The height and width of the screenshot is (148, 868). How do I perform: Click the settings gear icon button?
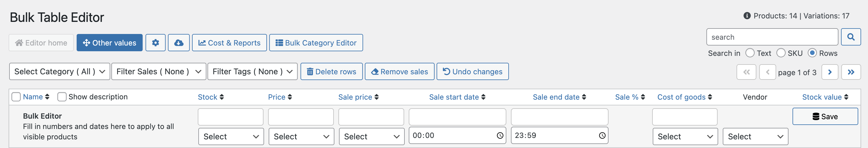(155, 43)
